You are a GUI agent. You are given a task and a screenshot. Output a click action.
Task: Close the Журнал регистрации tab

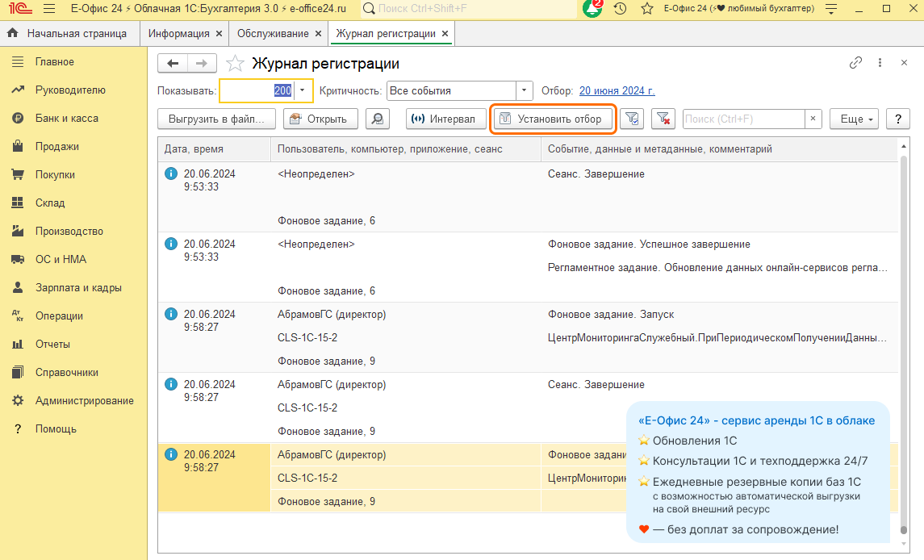(445, 34)
